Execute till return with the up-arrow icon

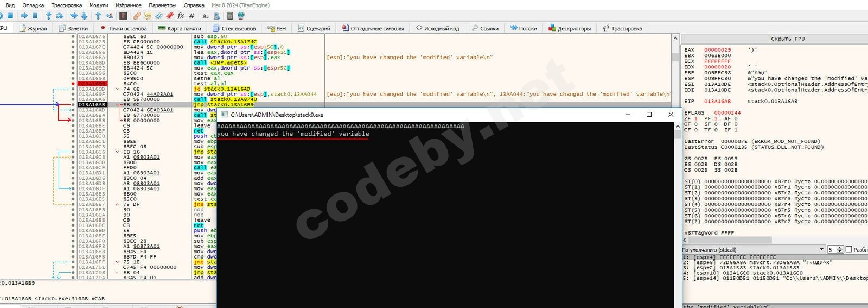pyautogui.click(x=98, y=16)
